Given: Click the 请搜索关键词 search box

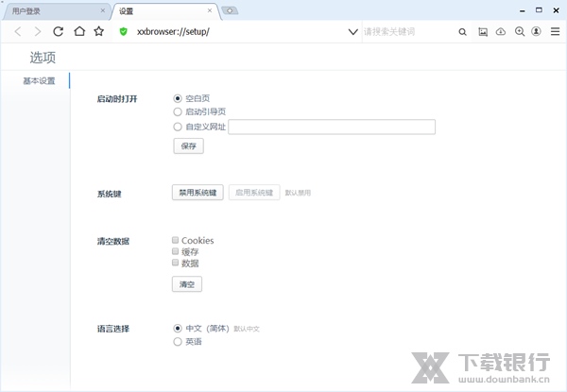Looking at the screenshot, I should click(x=408, y=32).
